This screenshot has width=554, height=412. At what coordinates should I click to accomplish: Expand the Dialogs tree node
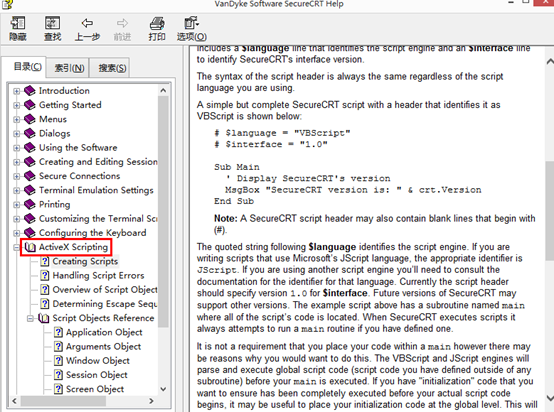click(x=16, y=134)
